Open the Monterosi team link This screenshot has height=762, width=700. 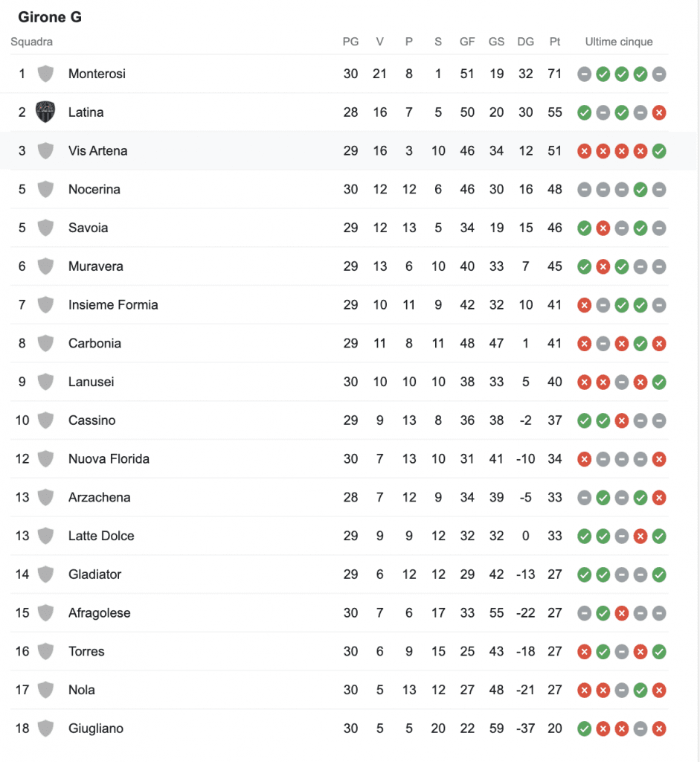[97, 74]
